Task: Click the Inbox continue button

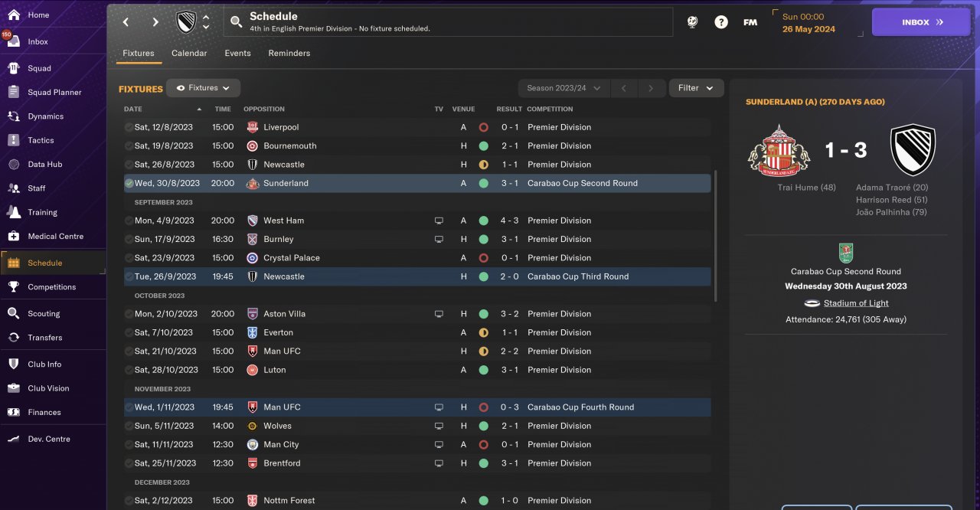Action: point(921,22)
